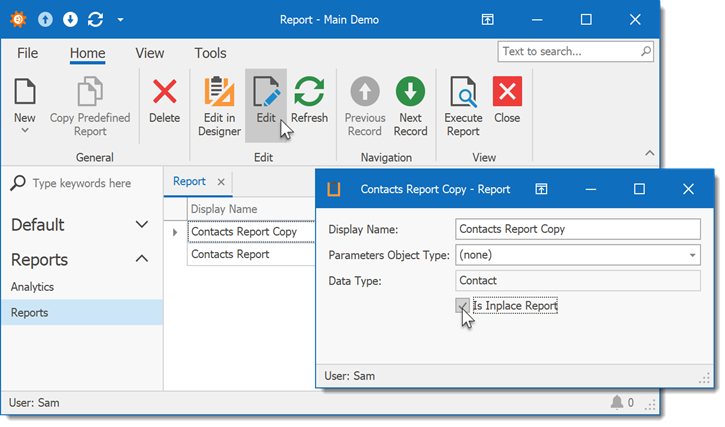Click Execute Report icon
The image size is (725, 427).
click(463, 91)
